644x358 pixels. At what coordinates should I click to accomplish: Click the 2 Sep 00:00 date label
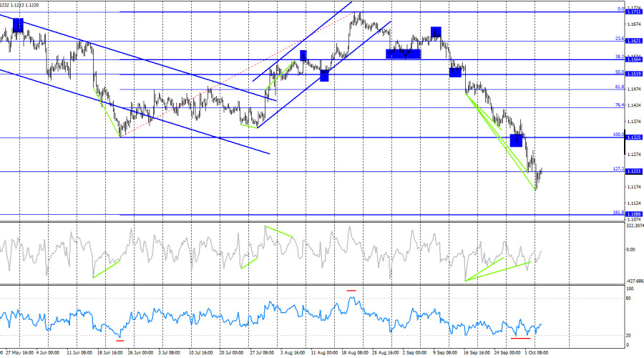414,353
